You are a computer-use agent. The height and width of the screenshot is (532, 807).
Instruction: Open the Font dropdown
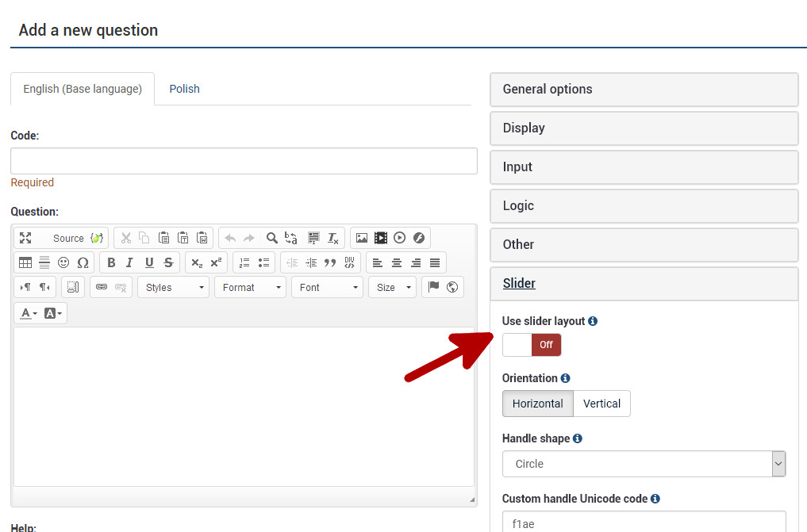click(327, 287)
